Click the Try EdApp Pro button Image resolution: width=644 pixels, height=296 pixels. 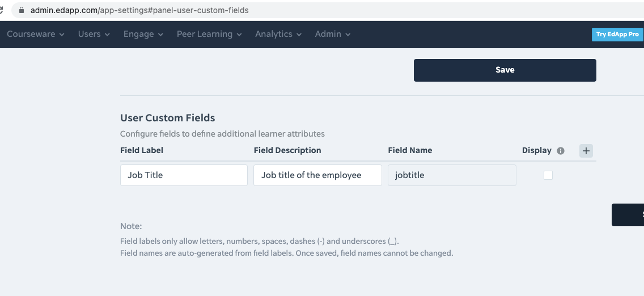[x=617, y=35]
